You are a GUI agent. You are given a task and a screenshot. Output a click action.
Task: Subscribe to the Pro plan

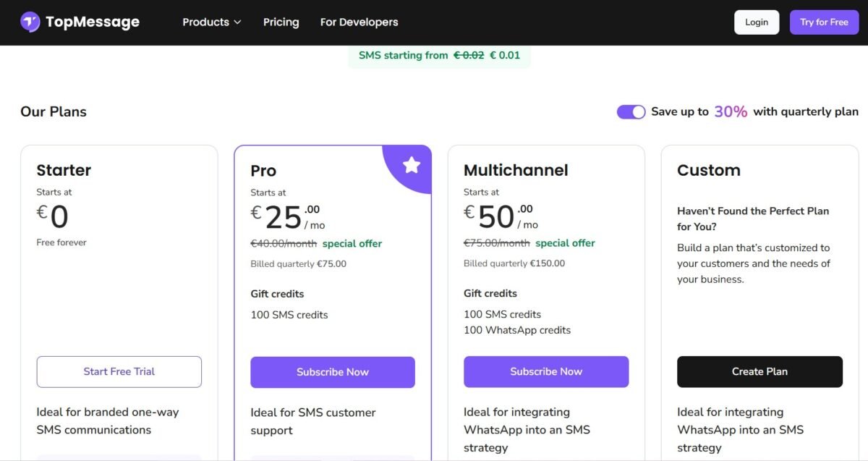click(333, 372)
